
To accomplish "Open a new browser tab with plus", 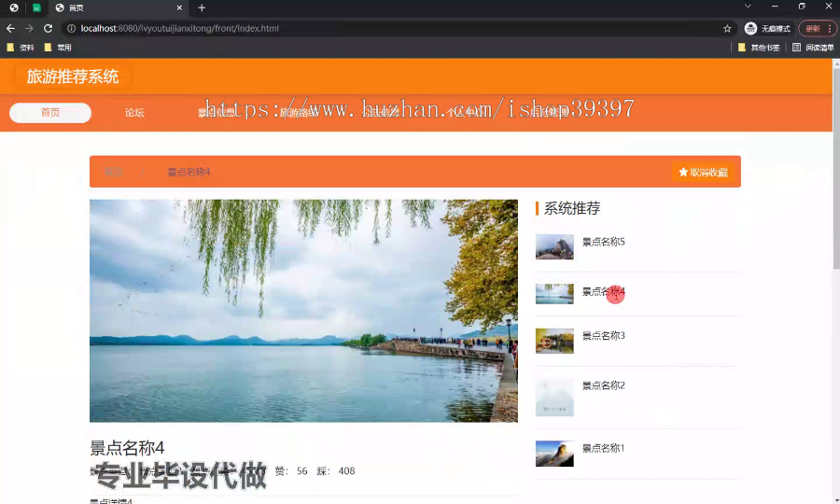I will 202,7.
